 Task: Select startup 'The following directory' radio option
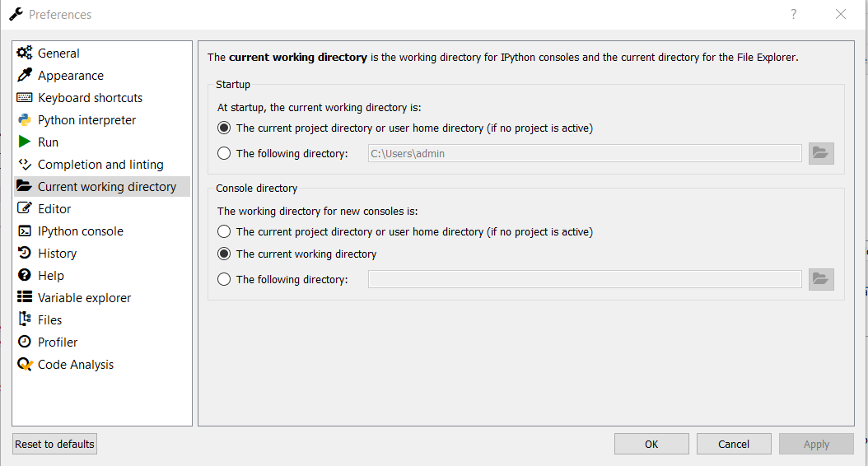224,153
